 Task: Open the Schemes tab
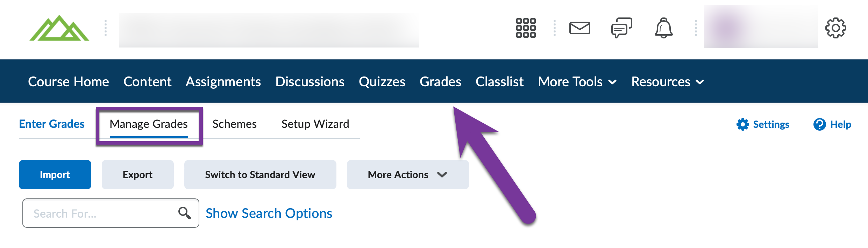[x=234, y=124]
